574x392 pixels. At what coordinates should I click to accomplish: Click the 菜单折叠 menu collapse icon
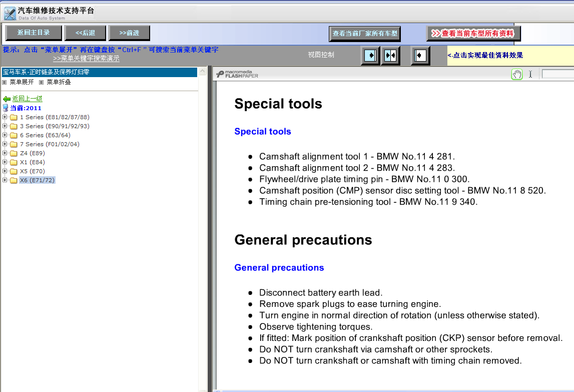coord(42,83)
